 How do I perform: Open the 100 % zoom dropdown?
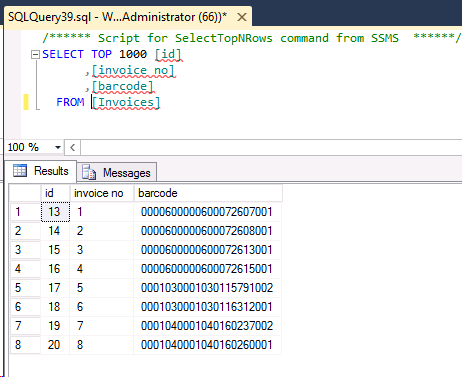coord(58,147)
